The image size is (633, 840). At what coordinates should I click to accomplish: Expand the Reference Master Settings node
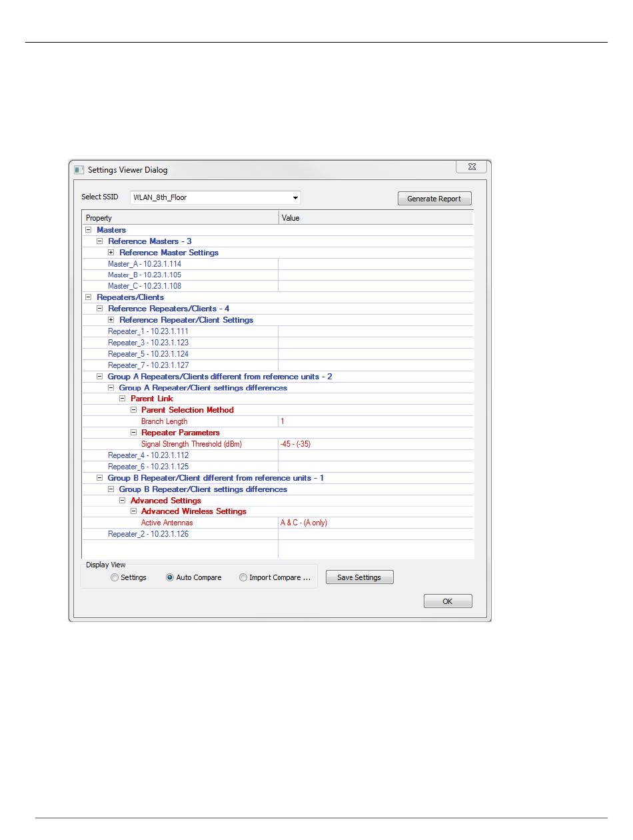(111, 253)
